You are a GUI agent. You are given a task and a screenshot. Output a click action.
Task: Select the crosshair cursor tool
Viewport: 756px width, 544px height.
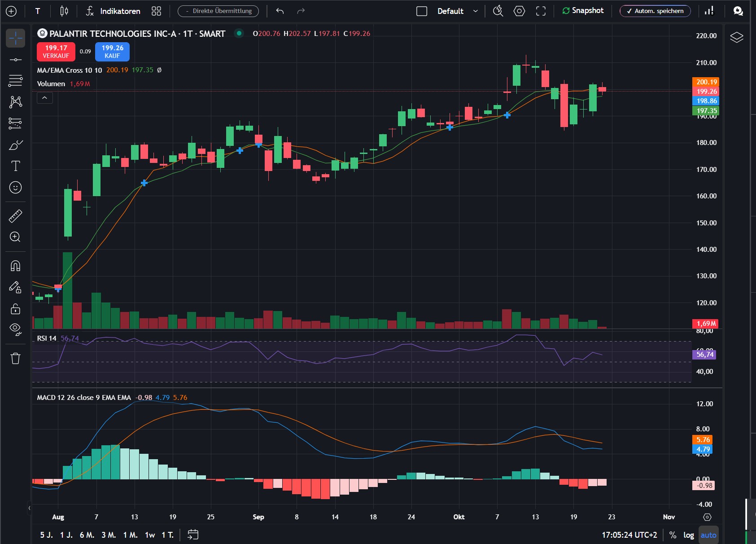coord(15,38)
